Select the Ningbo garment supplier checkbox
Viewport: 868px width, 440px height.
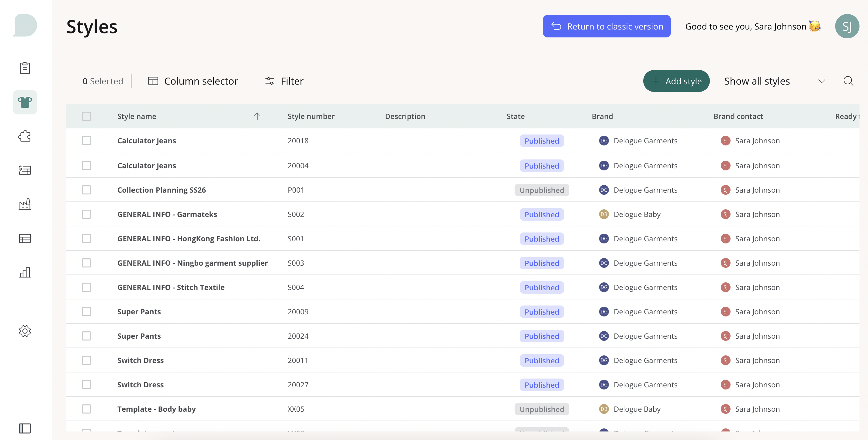click(86, 263)
